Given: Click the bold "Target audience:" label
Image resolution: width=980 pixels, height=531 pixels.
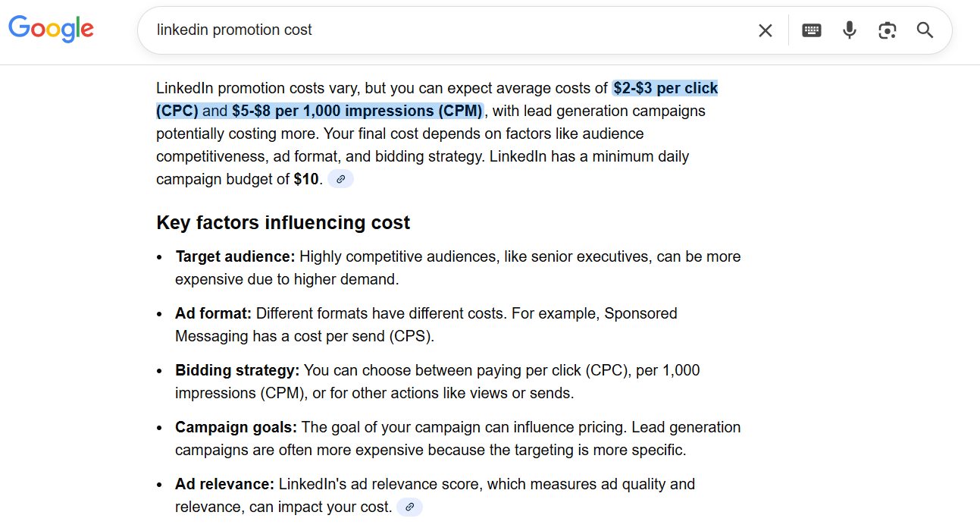Looking at the screenshot, I should point(235,256).
